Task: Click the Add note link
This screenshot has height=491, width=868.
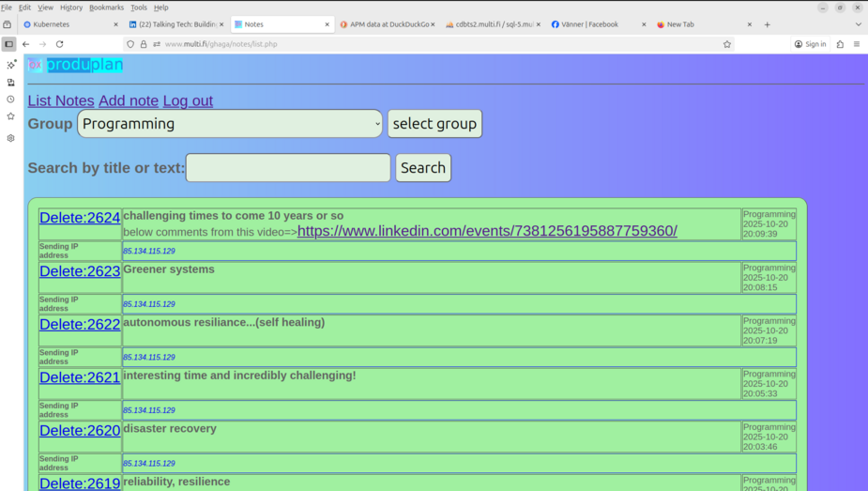Action: tap(129, 100)
